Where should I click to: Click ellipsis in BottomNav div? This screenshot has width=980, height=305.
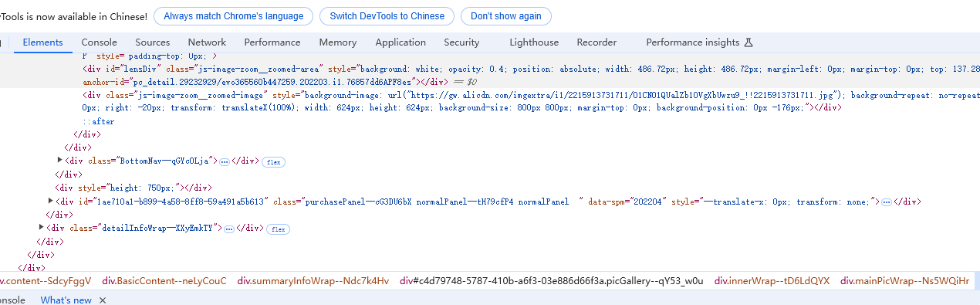click(x=225, y=161)
